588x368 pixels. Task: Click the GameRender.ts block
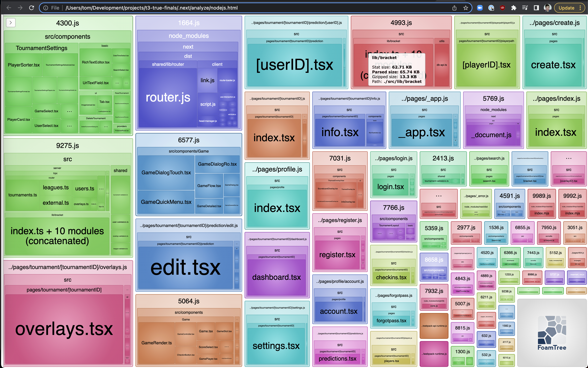point(156,343)
